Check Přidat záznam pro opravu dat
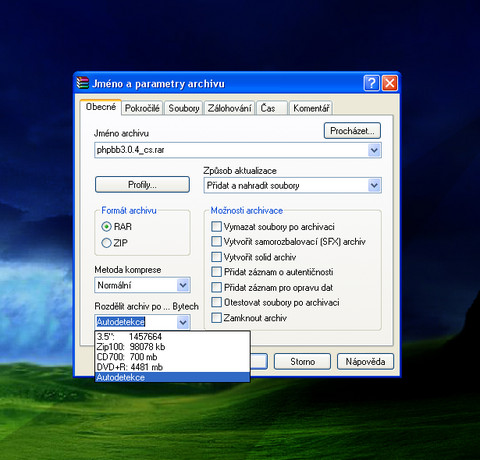The image size is (480, 460). [216, 287]
